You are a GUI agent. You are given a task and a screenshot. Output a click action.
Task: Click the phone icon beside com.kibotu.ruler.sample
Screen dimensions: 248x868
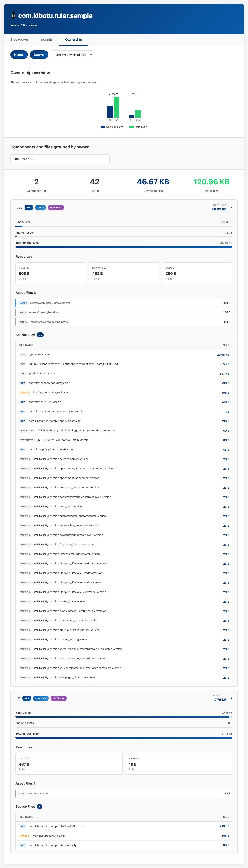13,15
